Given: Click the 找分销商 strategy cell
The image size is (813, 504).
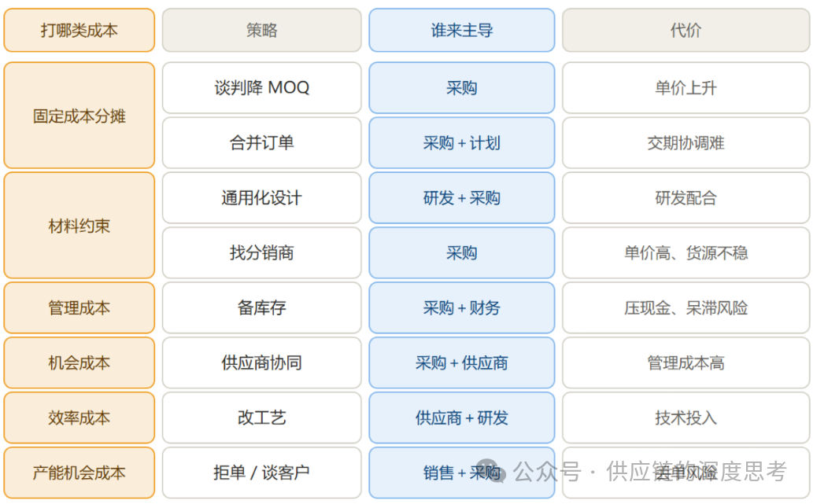Looking at the screenshot, I should 262,252.
